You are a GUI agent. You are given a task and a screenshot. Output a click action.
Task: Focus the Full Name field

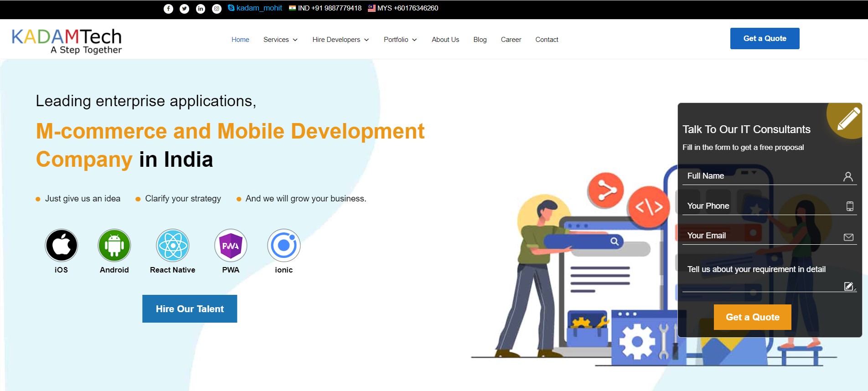(x=770, y=176)
